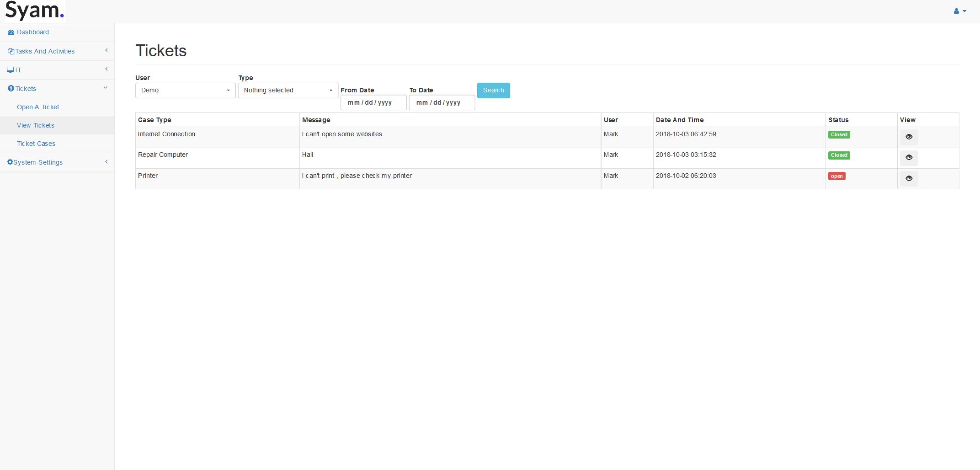Click the View Tickets link
The height and width of the screenshot is (470, 980).
point(36,125)
